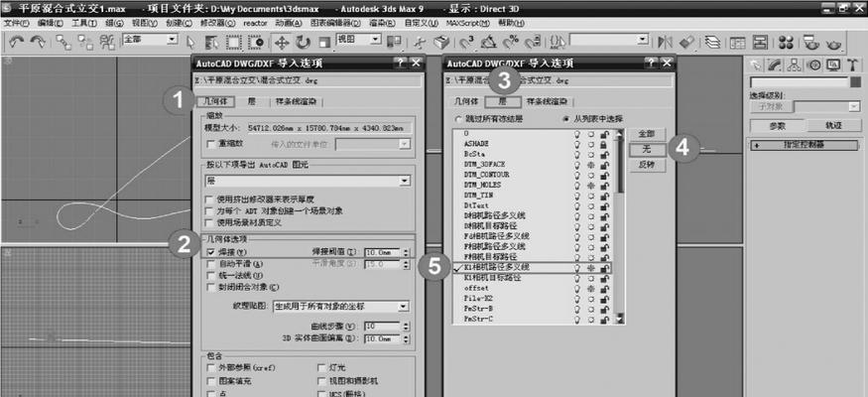868x397 pixels.
Task: Enable the 统一法线 checkbox
Action: click(210, 276)
